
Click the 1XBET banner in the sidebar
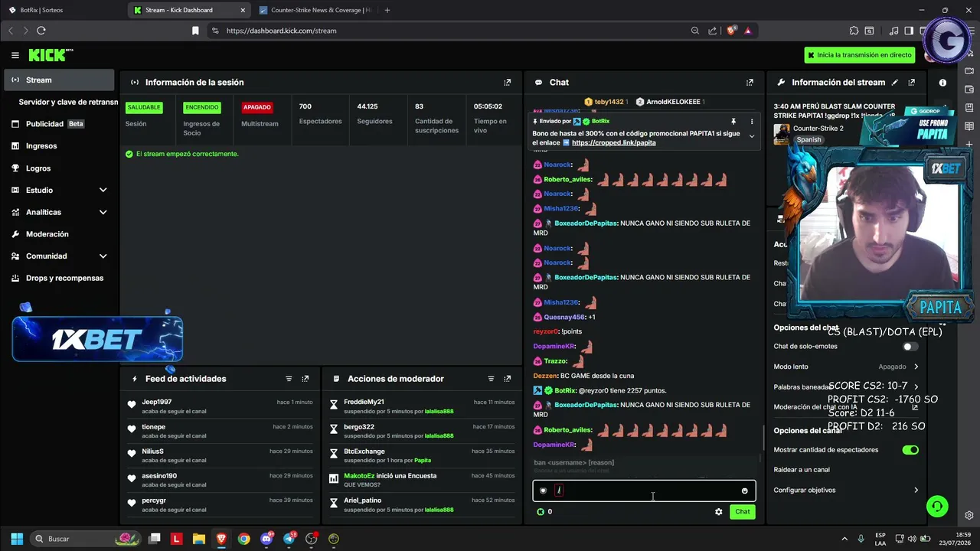[97, 338]
